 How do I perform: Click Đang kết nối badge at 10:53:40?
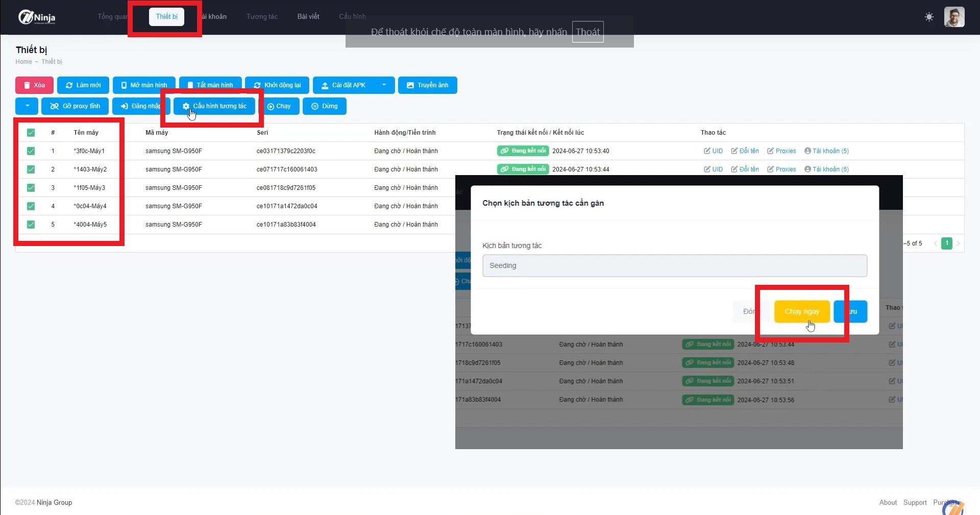pyautogui.click(x=523, y=151)
